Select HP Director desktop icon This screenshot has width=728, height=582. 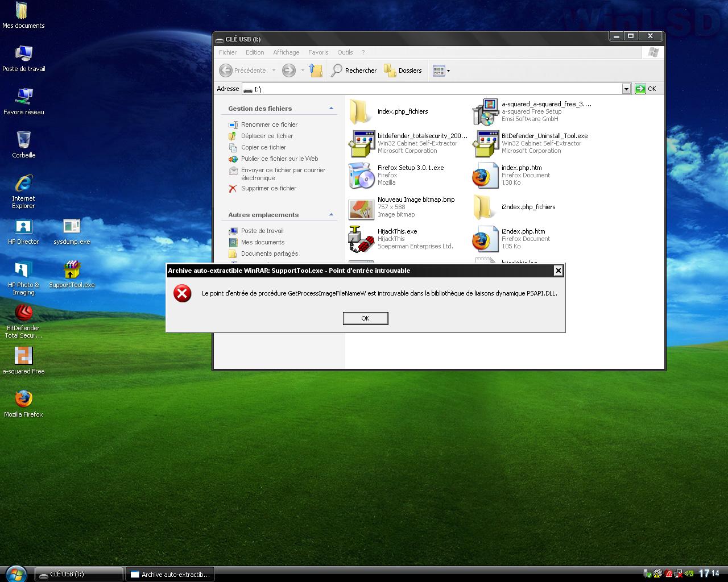click(23, 231)
